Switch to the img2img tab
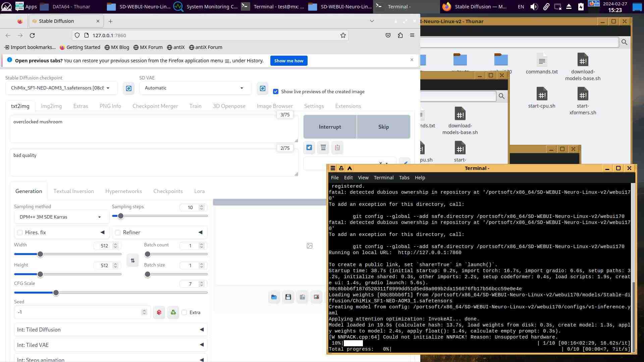644x362 pixels. click(51, 106)
